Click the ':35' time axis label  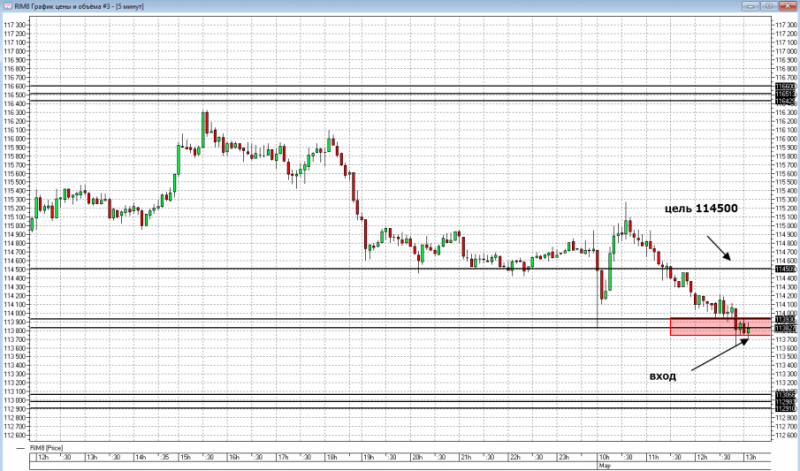(166, 457)
